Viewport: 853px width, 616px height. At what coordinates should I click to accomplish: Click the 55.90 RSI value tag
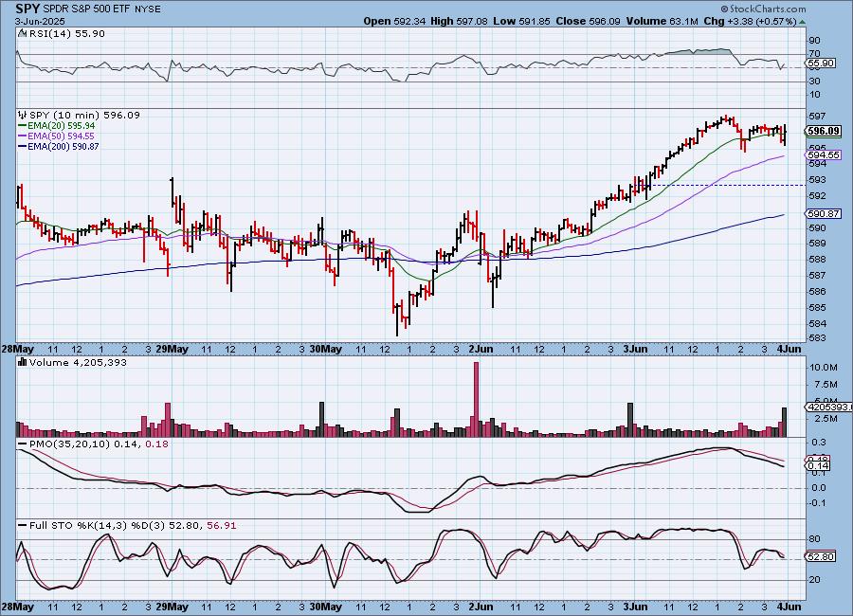821,63
